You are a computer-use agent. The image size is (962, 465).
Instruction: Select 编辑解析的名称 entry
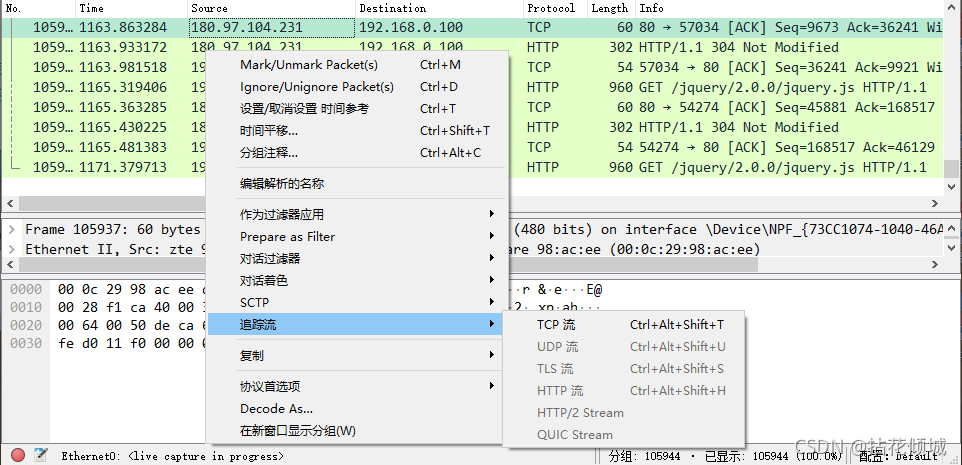[357, 183]
